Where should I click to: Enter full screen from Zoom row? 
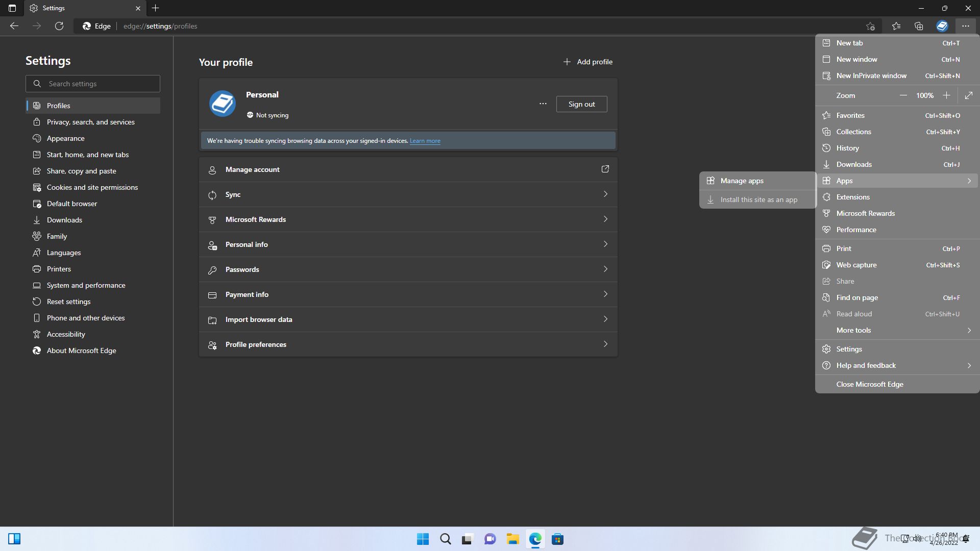969,95
